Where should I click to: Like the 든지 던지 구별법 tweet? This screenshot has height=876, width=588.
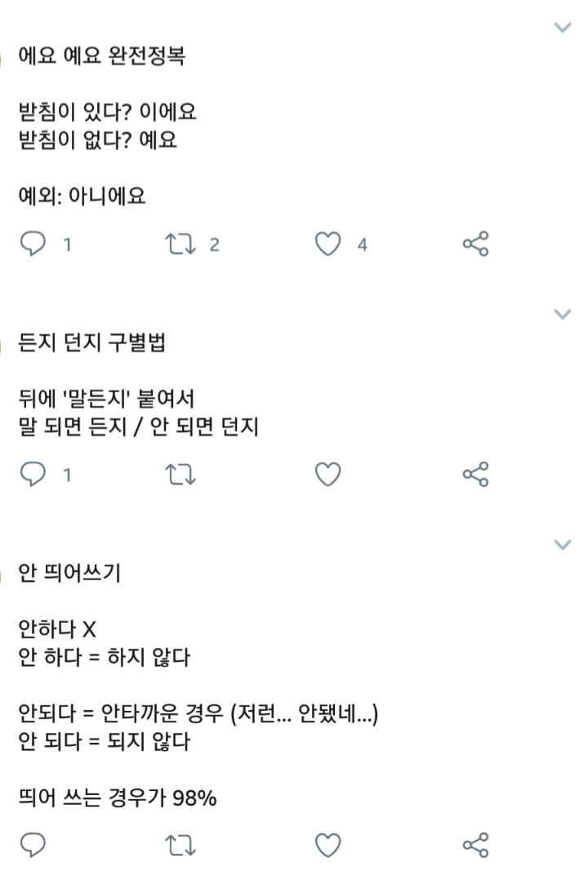coord(327,474)
